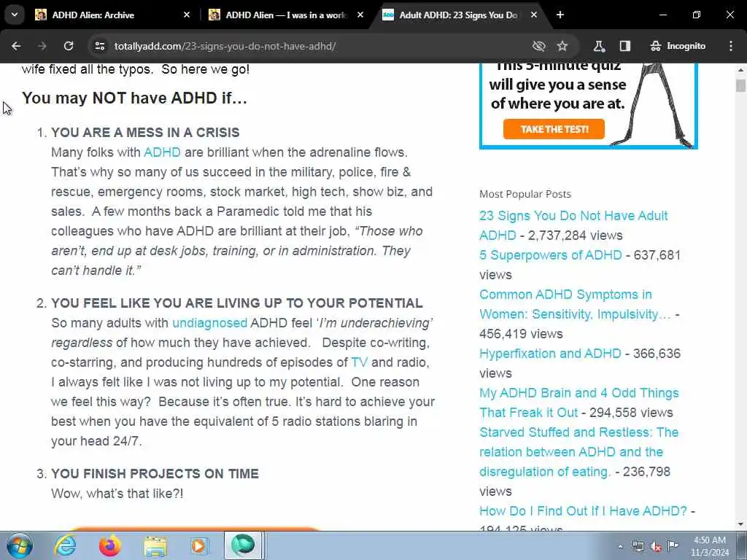Viewport: 747px width, 560px height.
Task: Click the TAKE THE TEST! button
Action: [x=554, y=129]
